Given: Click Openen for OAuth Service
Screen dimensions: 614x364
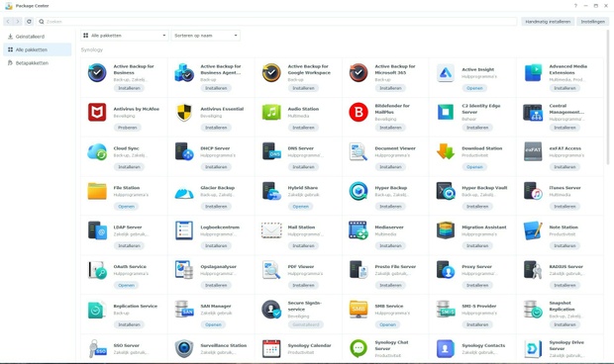Looking at the screenshot, I should (x=126, y=285).
